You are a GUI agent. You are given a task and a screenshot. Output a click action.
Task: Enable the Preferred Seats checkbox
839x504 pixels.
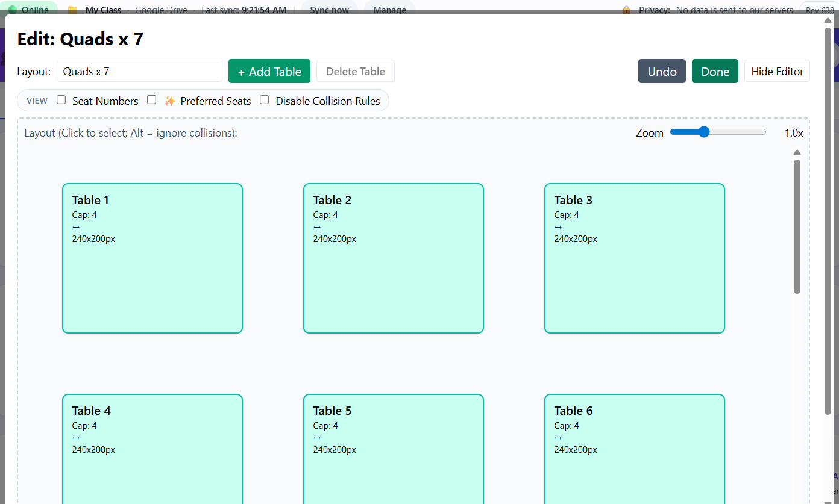pyautogui.click(x=151, y=99)
